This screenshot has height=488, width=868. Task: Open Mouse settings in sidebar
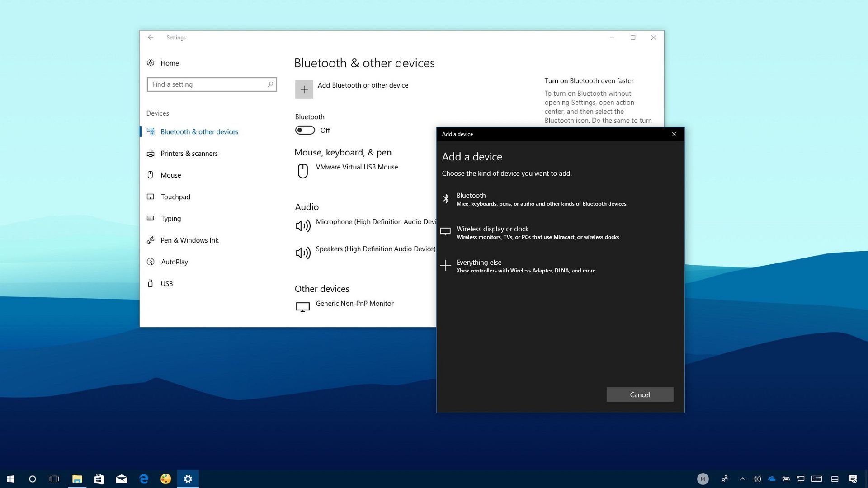coord(170,175)
